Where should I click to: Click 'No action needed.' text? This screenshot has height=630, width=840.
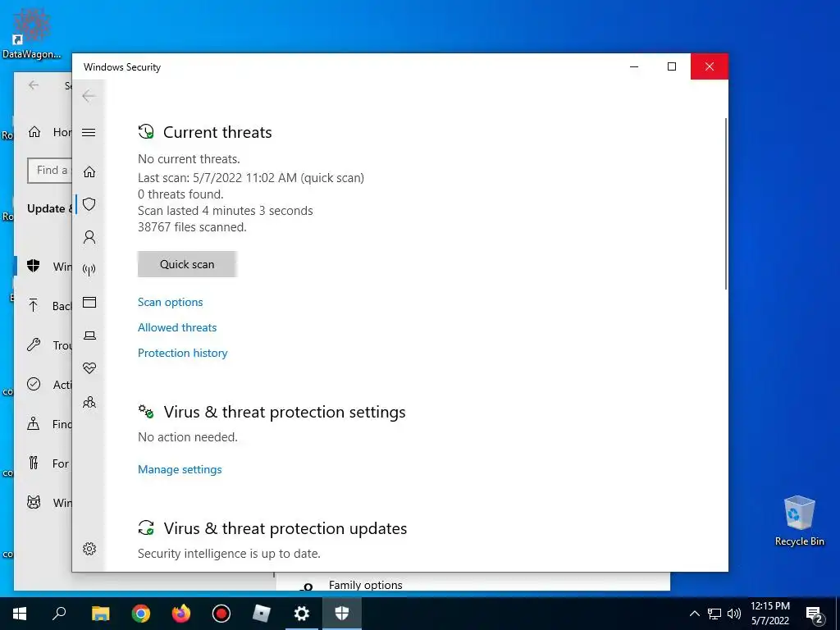(188, 437)
